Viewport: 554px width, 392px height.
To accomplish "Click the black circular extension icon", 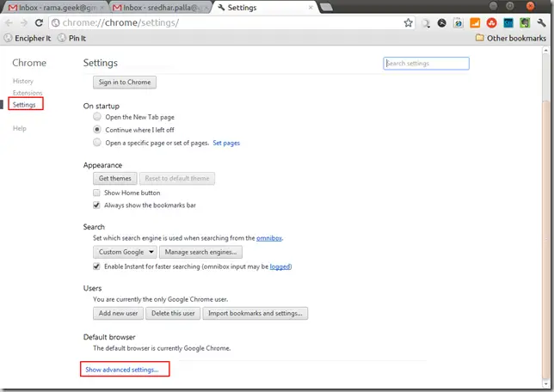I will coord(441,23).
